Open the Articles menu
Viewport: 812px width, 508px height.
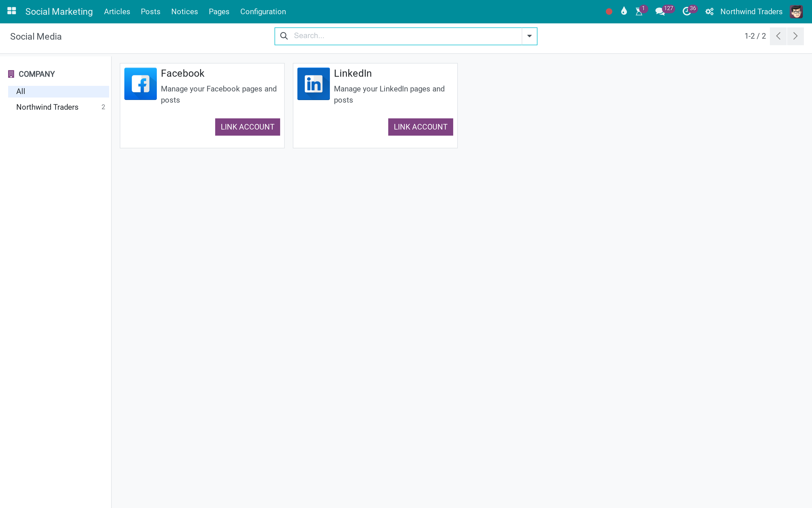[117, 12]
